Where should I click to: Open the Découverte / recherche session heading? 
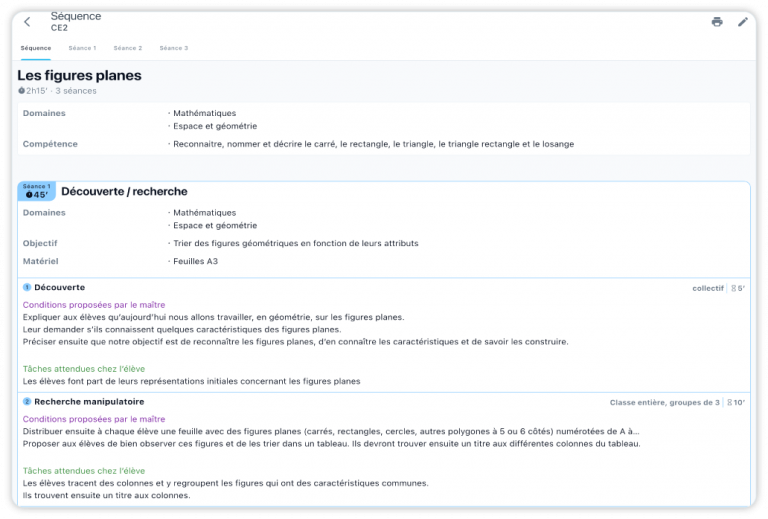point(124,191)
